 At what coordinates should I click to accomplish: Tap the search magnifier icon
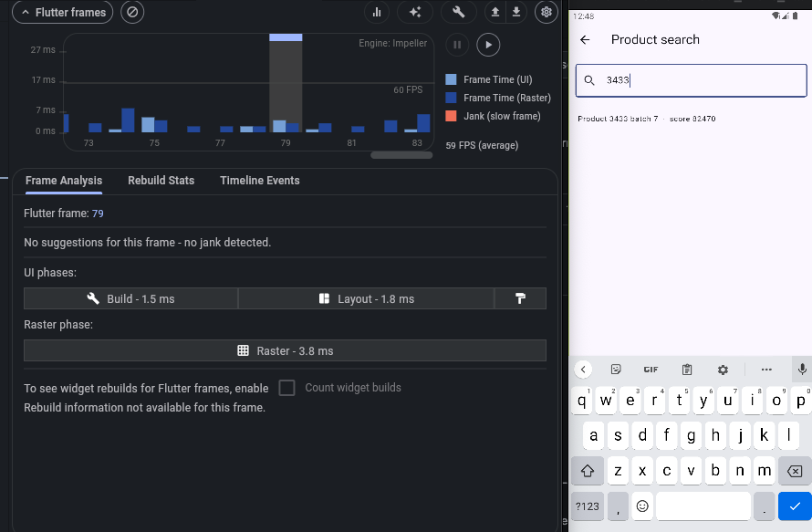pos(589,80)
